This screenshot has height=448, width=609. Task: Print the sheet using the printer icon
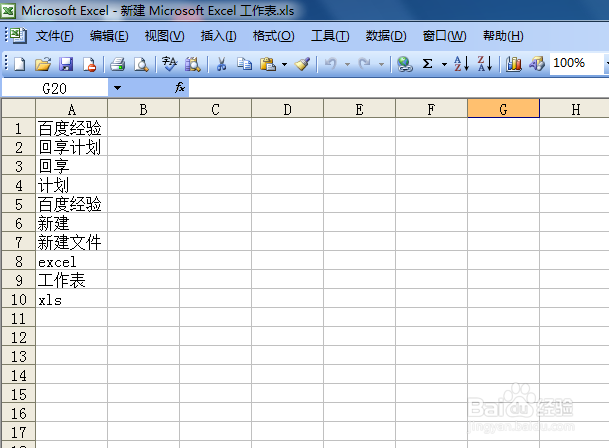[117, 64]
